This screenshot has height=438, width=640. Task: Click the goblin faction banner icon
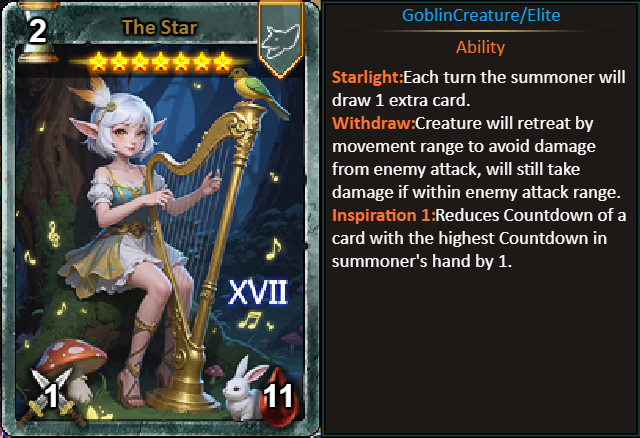[281, 39]
